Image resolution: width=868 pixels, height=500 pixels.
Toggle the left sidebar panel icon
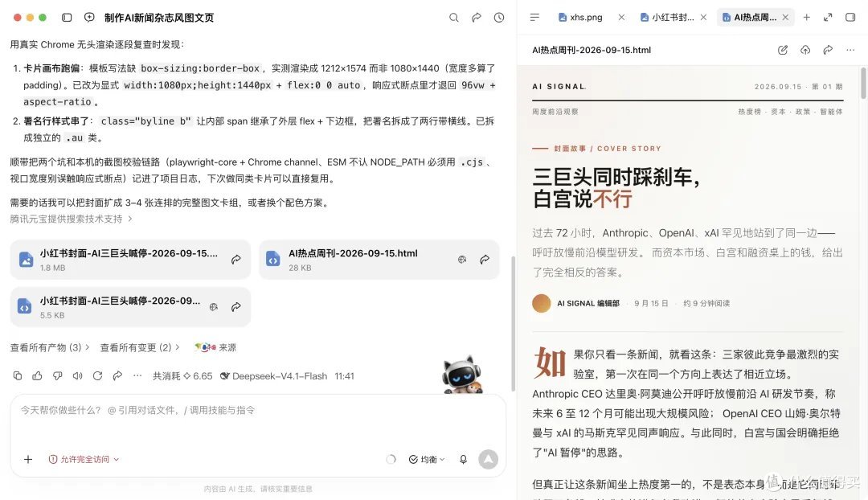coord(67,17)
